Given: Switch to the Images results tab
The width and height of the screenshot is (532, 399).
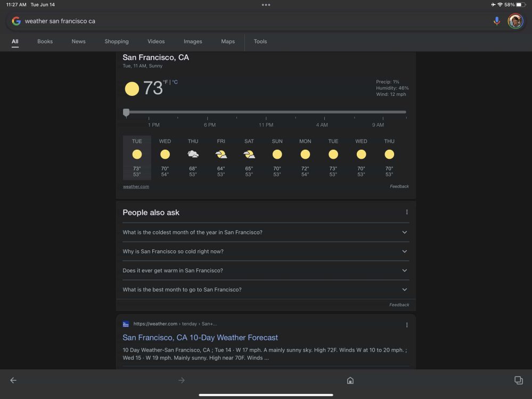Looking at the screenshot, I should [x=193, y=41].
